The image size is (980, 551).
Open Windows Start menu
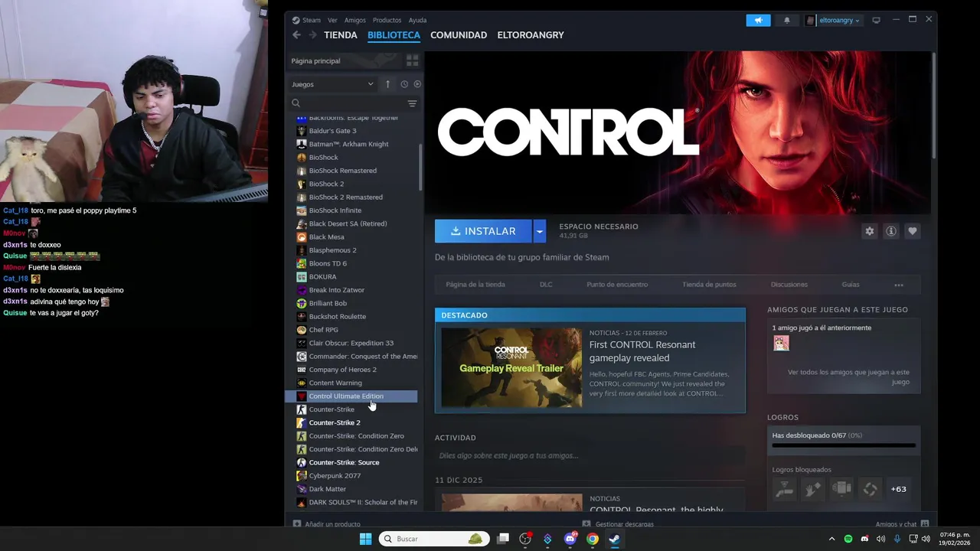click(x=365, y=539)
